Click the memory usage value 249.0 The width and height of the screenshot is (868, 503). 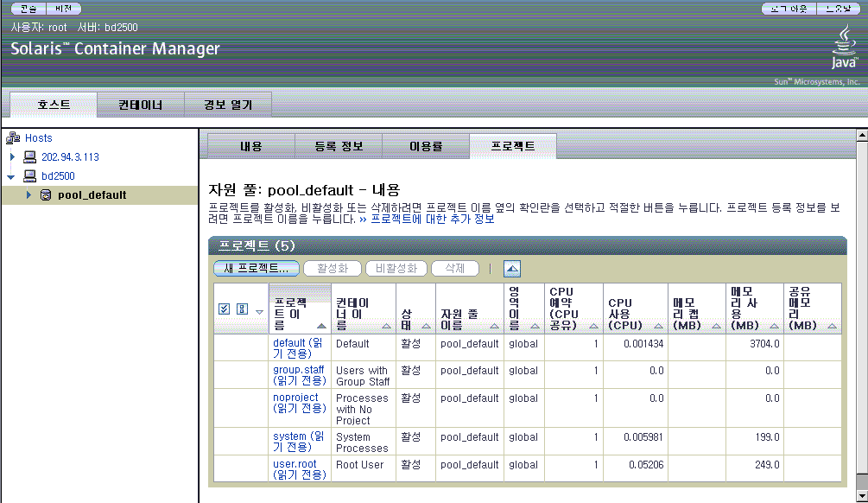767,465
